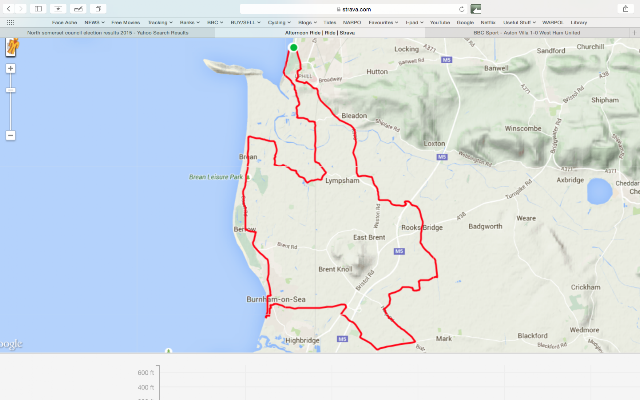Viewport: 640px width, 400px height.
Task: Go back with the browser back arrow
Action: tap(9, 9)
